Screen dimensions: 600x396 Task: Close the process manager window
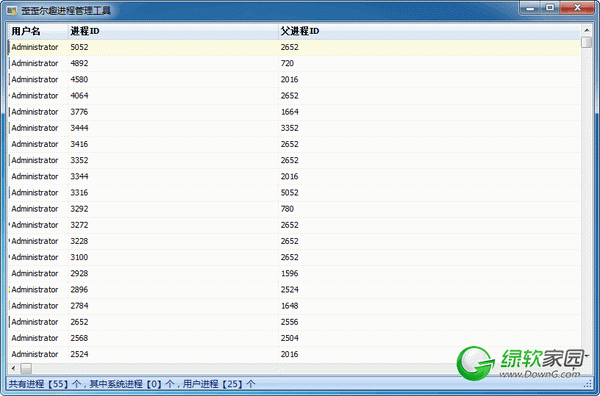tap(577, 8)
